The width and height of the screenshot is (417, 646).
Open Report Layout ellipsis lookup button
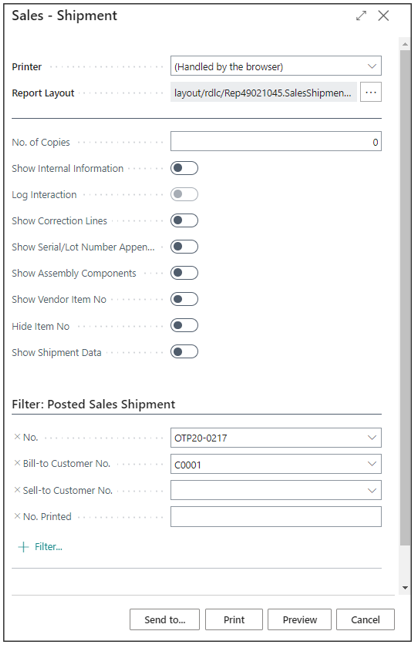point(370,92)
